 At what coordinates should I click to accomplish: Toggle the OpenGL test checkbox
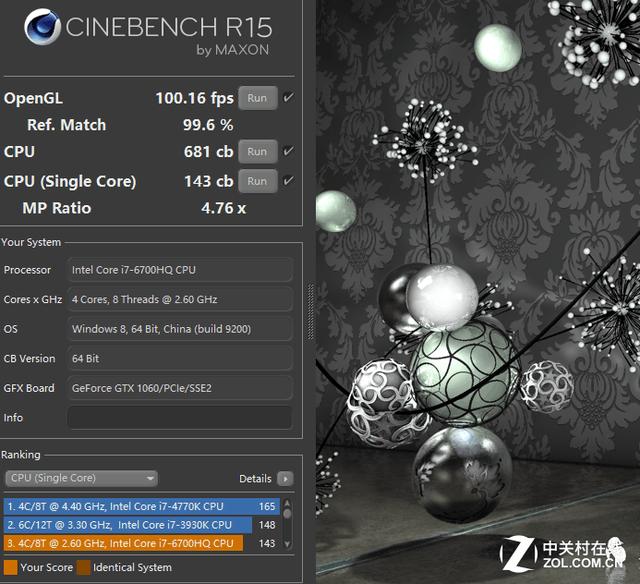[288, 98]
